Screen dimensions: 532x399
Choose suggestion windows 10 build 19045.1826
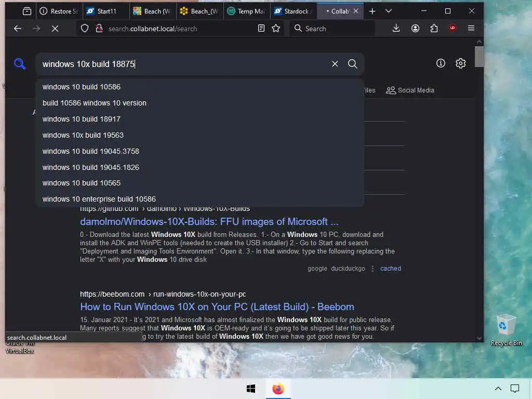click(x=200, y=167)
